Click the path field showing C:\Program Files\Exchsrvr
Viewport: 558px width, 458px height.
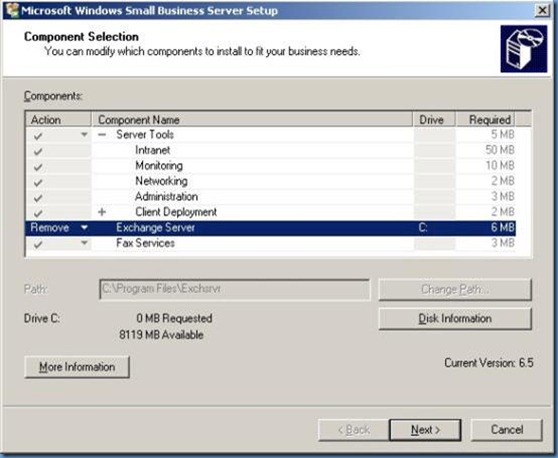[x=235, y=289]
